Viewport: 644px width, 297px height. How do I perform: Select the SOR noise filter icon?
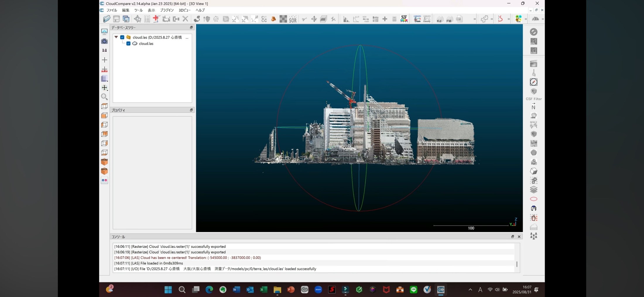(293, 19)
